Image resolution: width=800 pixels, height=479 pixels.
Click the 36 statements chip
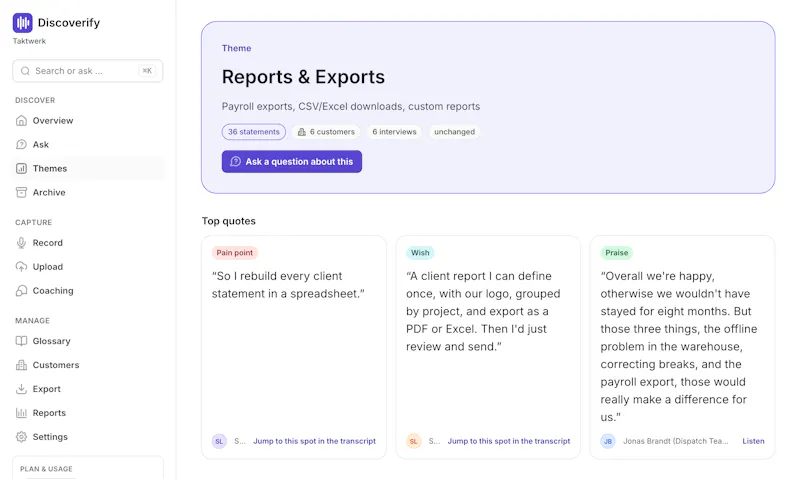[254, 132]
